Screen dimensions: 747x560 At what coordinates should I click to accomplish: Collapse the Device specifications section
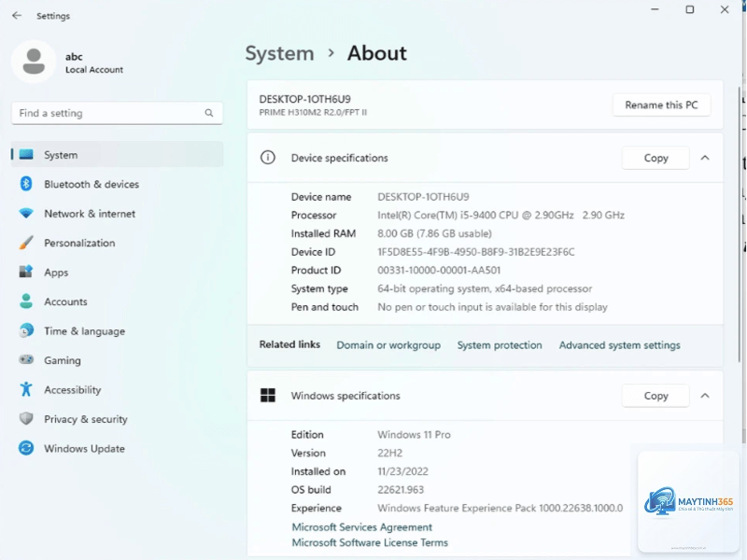705,158
